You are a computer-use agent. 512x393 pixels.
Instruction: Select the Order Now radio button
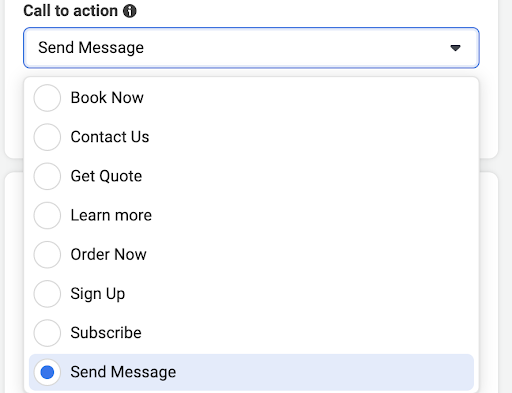point(47,254)
